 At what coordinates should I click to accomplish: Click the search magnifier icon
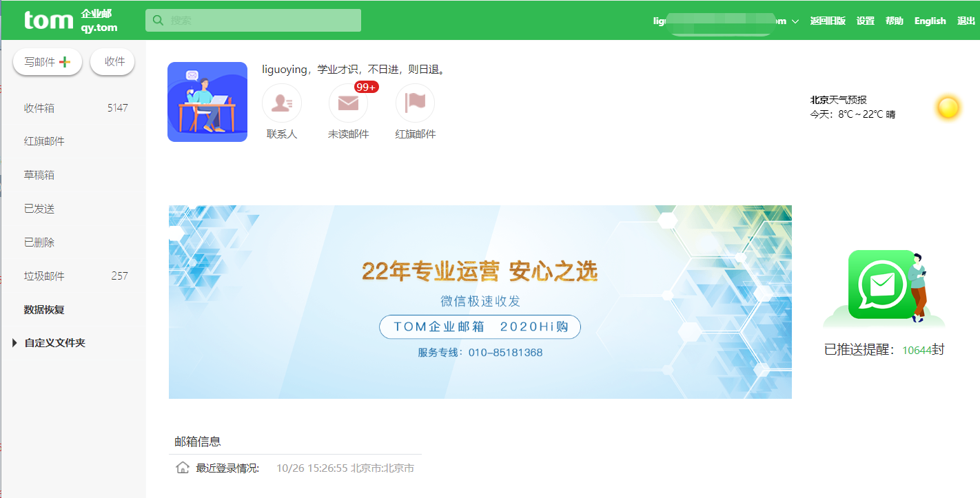coord(159,20)
